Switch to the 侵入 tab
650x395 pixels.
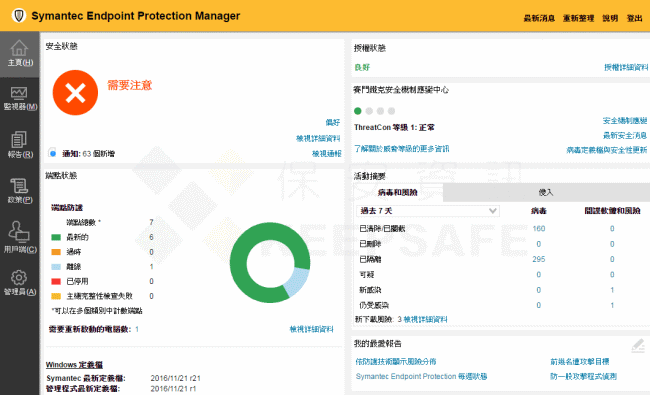coord(546,192)
